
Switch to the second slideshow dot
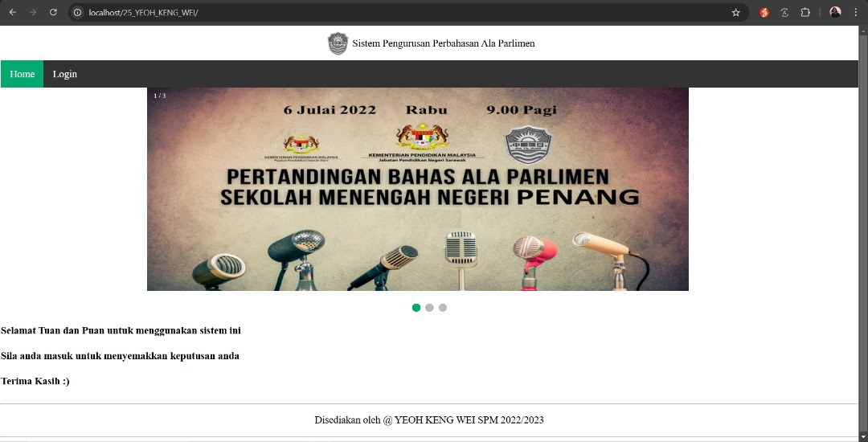click(429, 308)
